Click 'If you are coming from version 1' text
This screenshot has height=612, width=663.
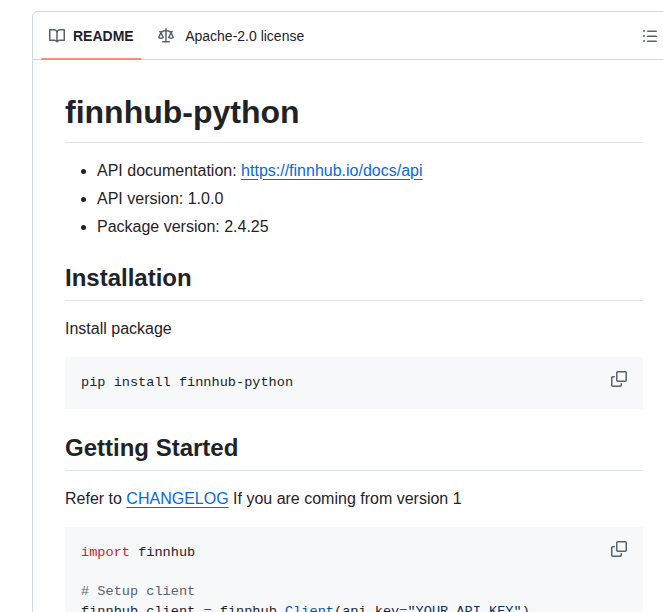point(347,498)
